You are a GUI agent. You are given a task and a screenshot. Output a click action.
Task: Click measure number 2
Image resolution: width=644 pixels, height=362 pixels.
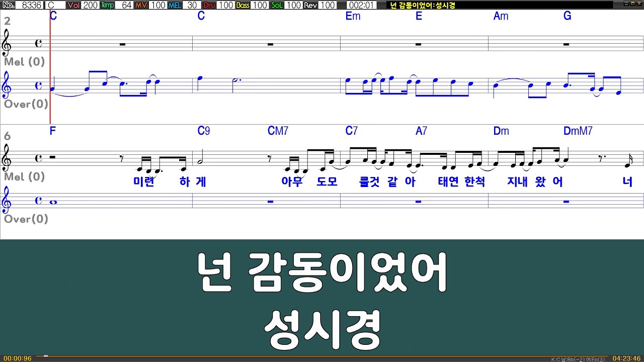[x=7, y=21]
